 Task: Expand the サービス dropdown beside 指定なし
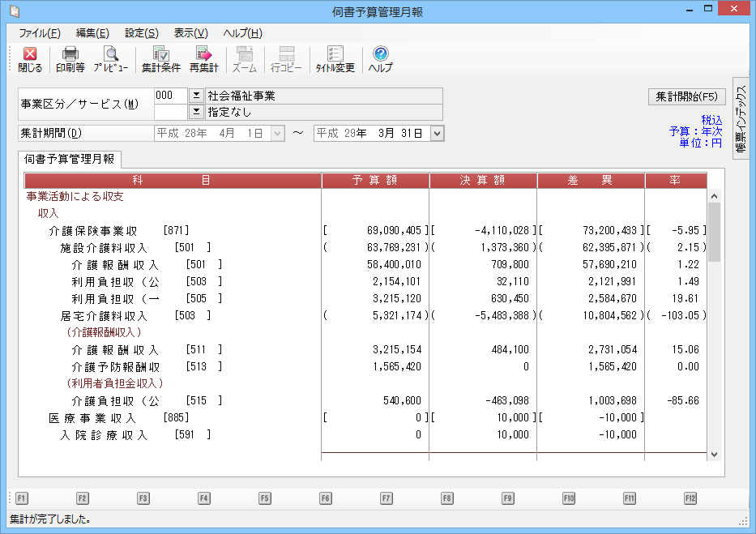[195, 112]
